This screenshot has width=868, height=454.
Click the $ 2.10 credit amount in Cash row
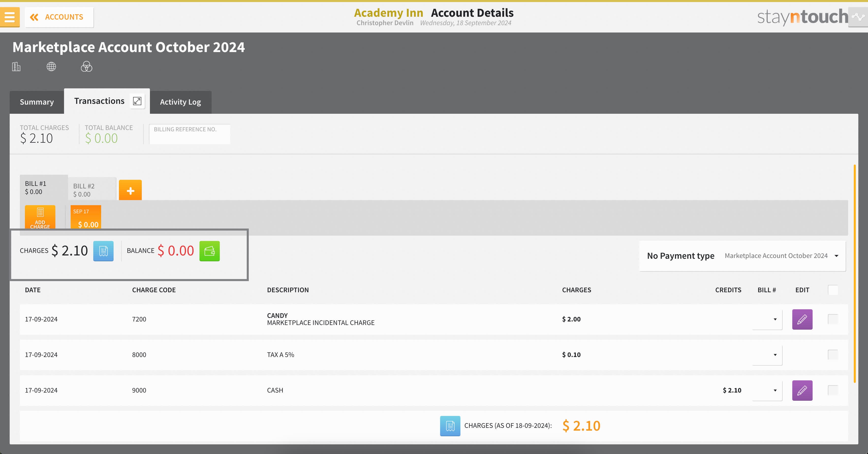click(x=732, y=390)
